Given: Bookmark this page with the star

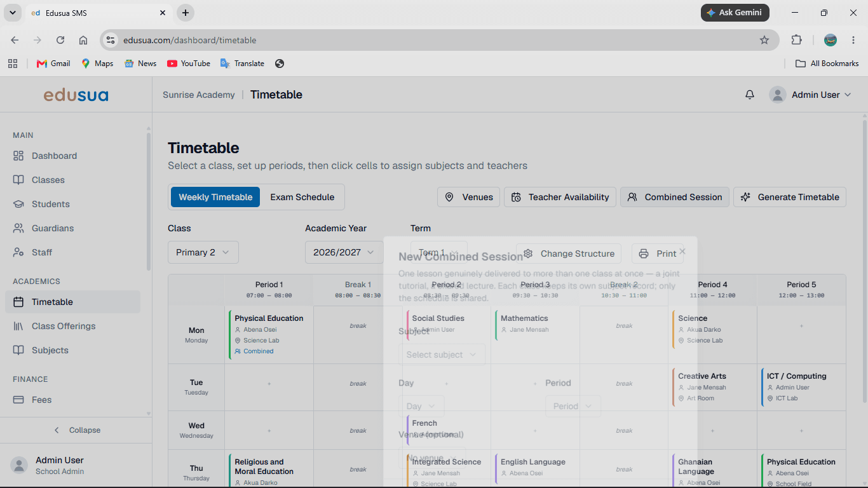Looking at the screenshot, I should [x=764, y=40].
